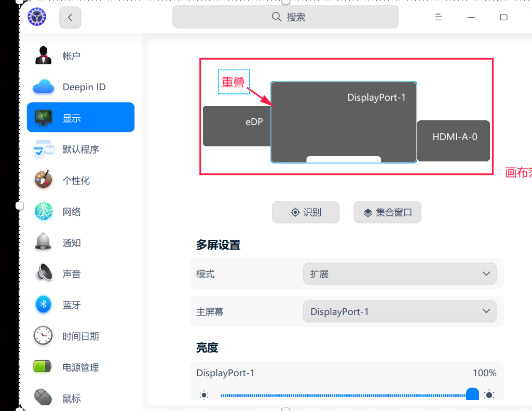Open 蓝牙 settings label
Viewport: 532px width, 411px height.
coord(72,305)
